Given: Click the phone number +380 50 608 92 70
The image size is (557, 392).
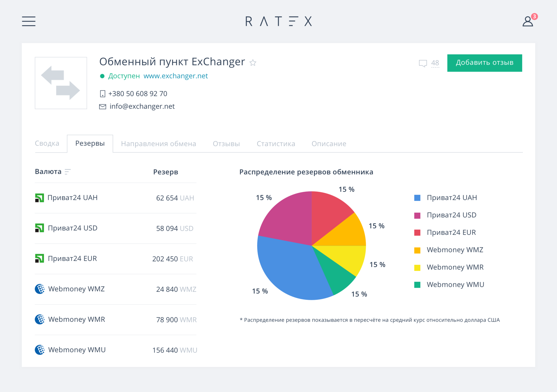Looking at the screenshot, I should tap(138, 93).
